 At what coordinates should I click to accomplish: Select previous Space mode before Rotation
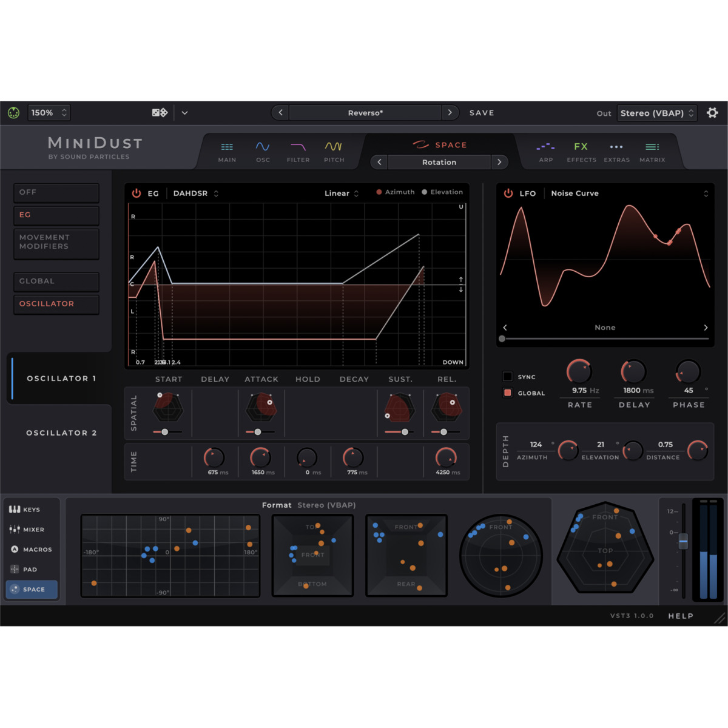click(x=380, y=162)
